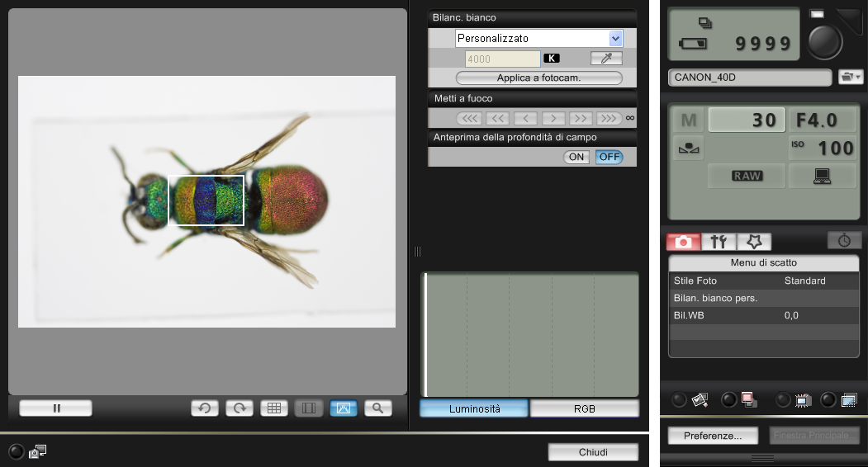Screen dimensions: 868x467
Task: Select the wrench setup menu tab
Action: click(x=719, y=241)
